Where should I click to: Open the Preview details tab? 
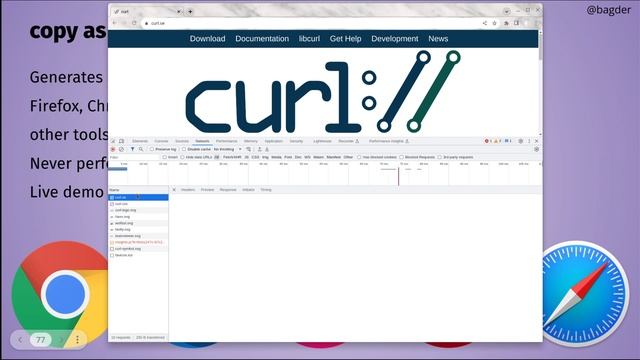(x=207, y=190)
